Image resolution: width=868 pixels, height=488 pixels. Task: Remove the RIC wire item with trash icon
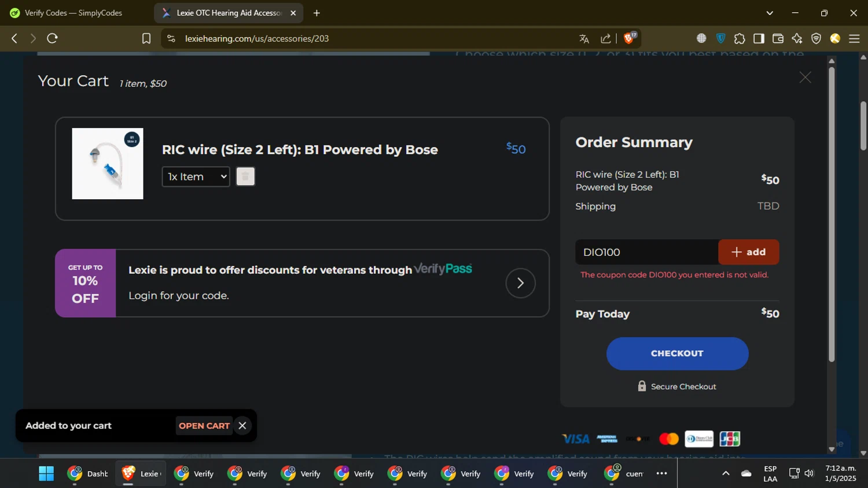tap(245, 177)
